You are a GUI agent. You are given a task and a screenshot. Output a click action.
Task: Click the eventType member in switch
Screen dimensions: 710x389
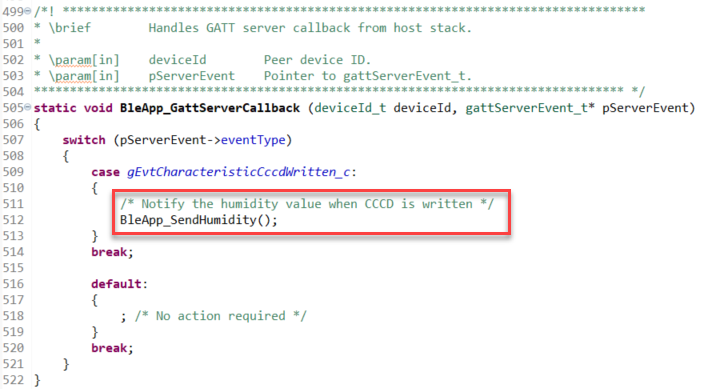point(253,140)
